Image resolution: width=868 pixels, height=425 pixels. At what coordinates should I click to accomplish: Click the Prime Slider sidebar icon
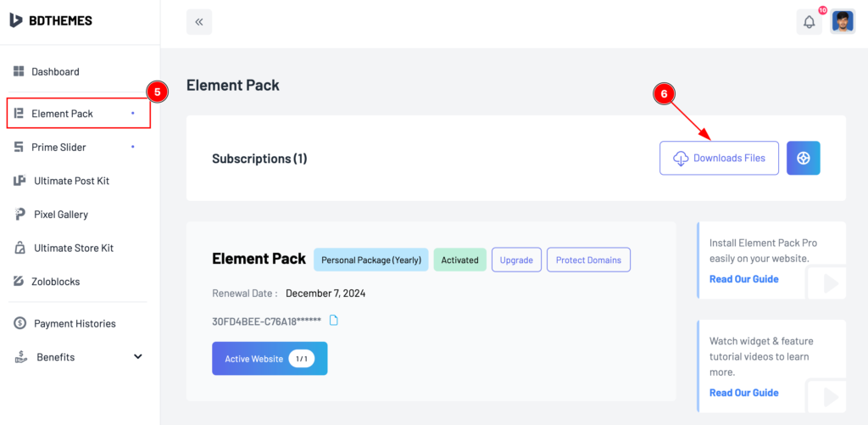tap(19, 148)
